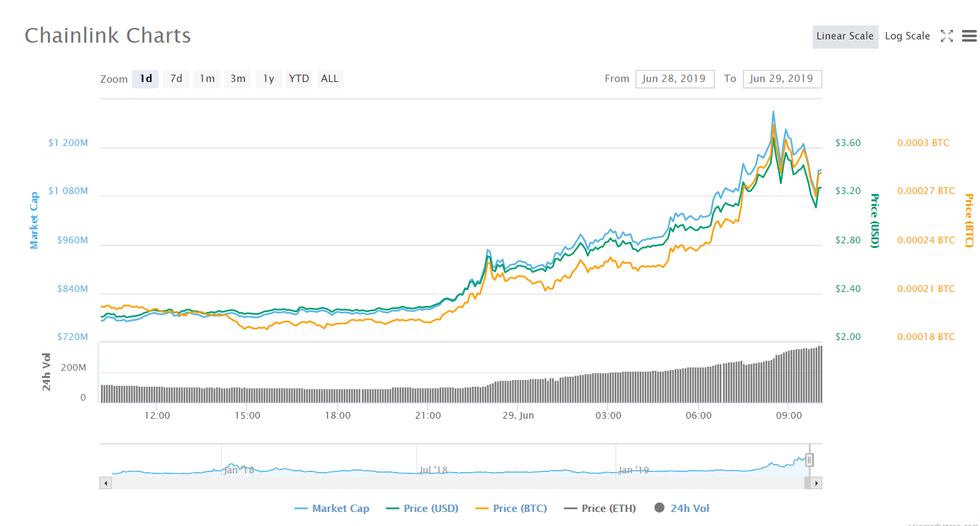Image resolution: width=980 pixels, height=526 pixels.
Task: Click the Market Cap axis title
Action: (34, 221)
